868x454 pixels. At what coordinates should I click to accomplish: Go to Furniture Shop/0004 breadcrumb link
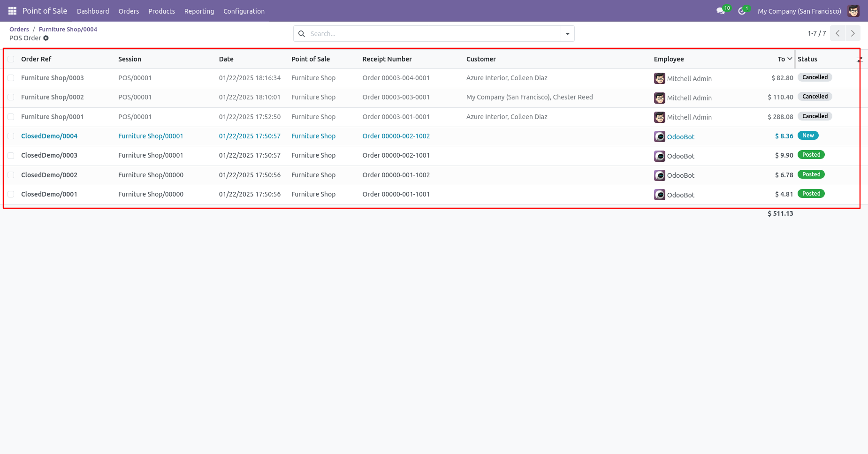[x=68, y=29]
